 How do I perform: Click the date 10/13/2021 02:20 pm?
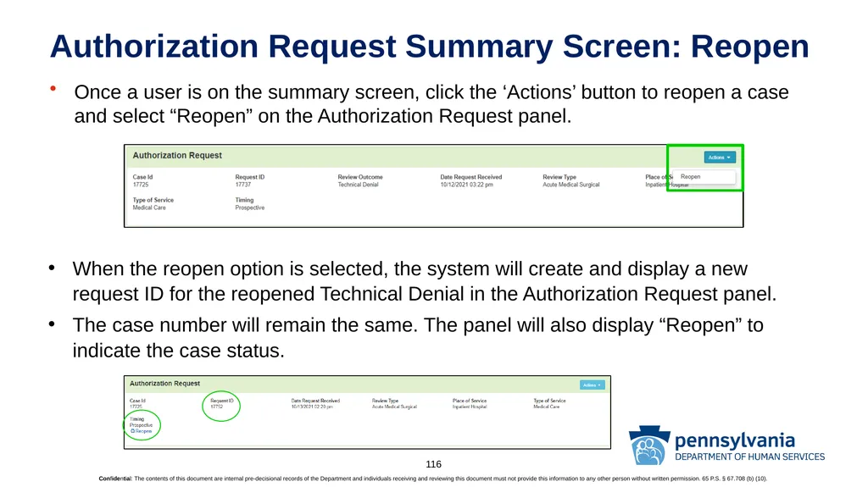click(x=312, y=407)
